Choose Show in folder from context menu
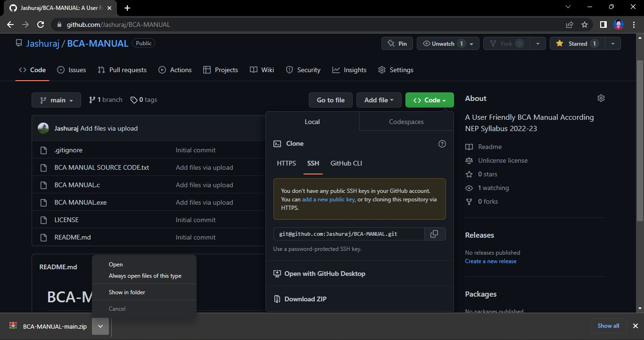 pyautogui.click(x=144, y=292)
